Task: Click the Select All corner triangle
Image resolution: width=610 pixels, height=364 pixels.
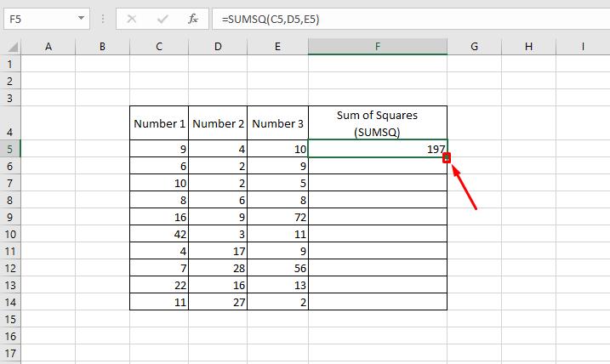Action: [13, 47]
